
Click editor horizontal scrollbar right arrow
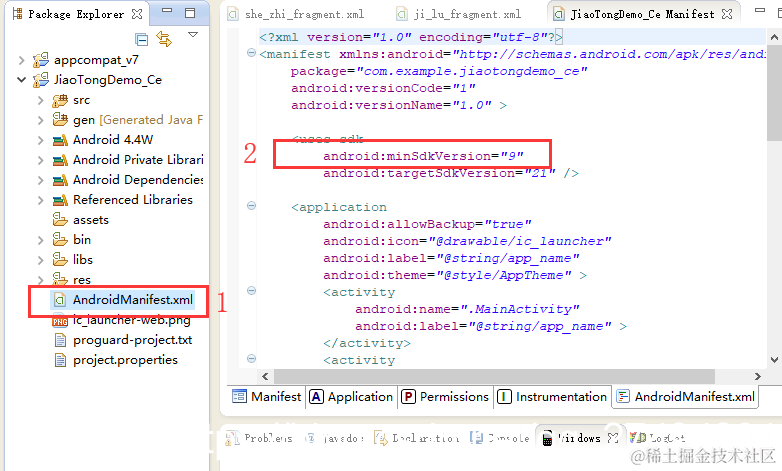click(758, 376)
